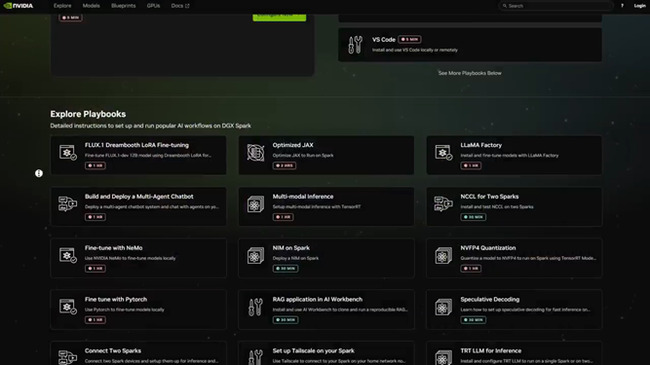Open the NIM on Spark playbook
This screenshot has height=365, width=650.
(x=326, y=258)
